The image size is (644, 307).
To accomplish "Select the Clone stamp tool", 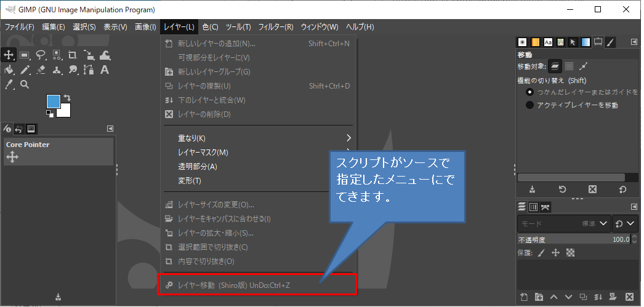I will tap(57, 70).
